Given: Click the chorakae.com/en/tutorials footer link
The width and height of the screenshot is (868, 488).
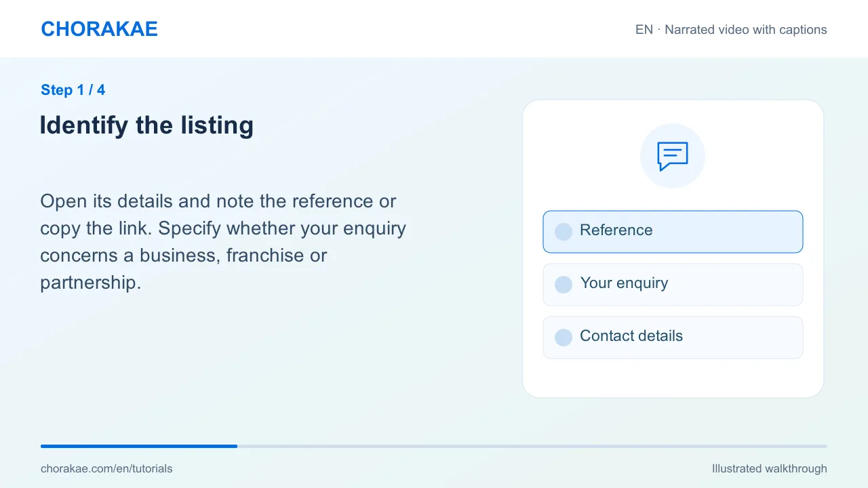Looking at the screenshot, I should click(x=106, y=468).
